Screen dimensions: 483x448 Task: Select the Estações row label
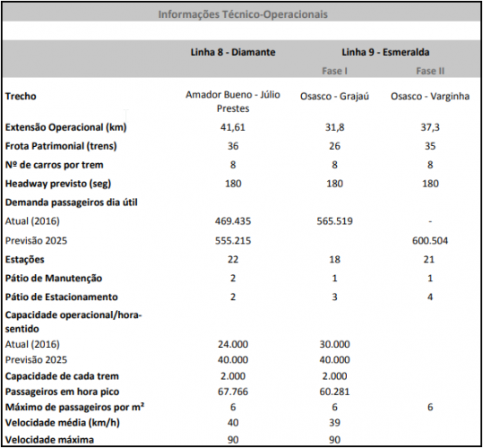tap(25, 259)
